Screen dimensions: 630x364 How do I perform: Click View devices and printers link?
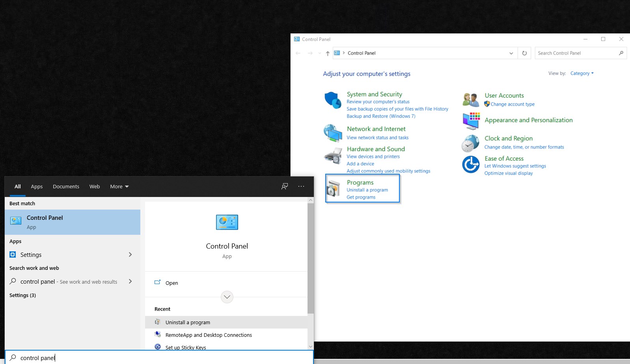pyautogui.click(x=373, y=156)
